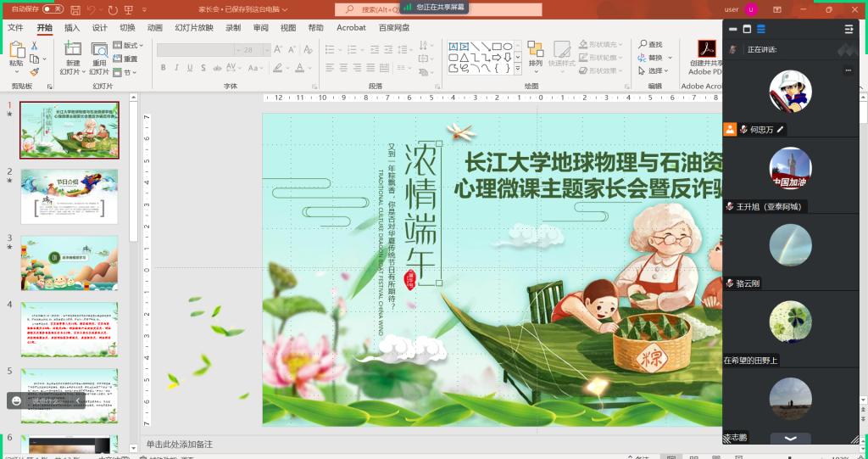
Task: Expand the meeting participant list down chevron
Action: [x=791, y=439]
